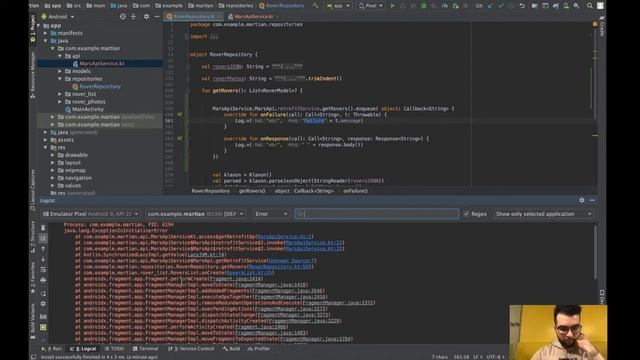Open the Pixel device dropdown

pos(371,6)
